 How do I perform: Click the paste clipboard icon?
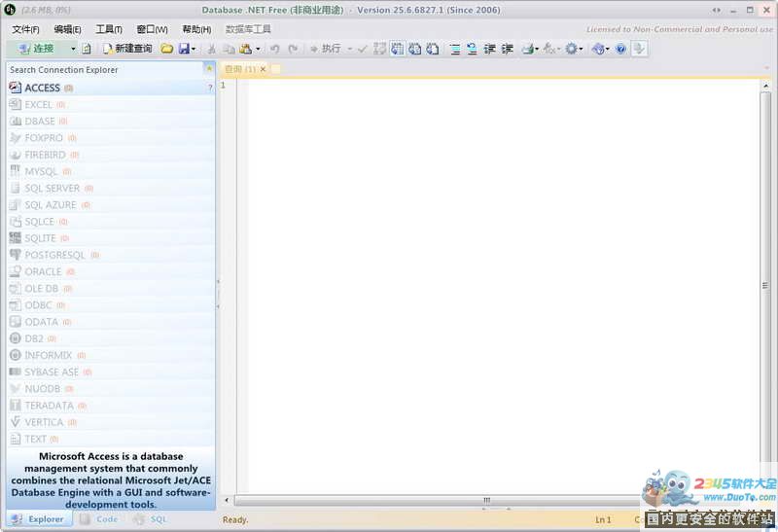246,49
